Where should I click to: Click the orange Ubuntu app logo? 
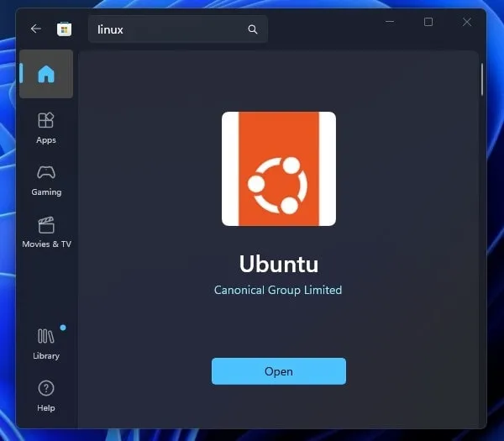click(278, 169)
